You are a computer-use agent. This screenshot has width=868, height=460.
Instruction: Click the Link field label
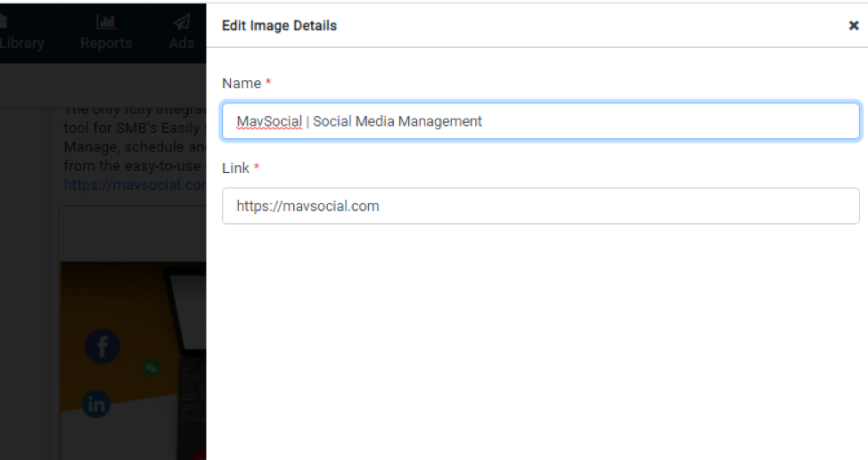click(236, 168)
